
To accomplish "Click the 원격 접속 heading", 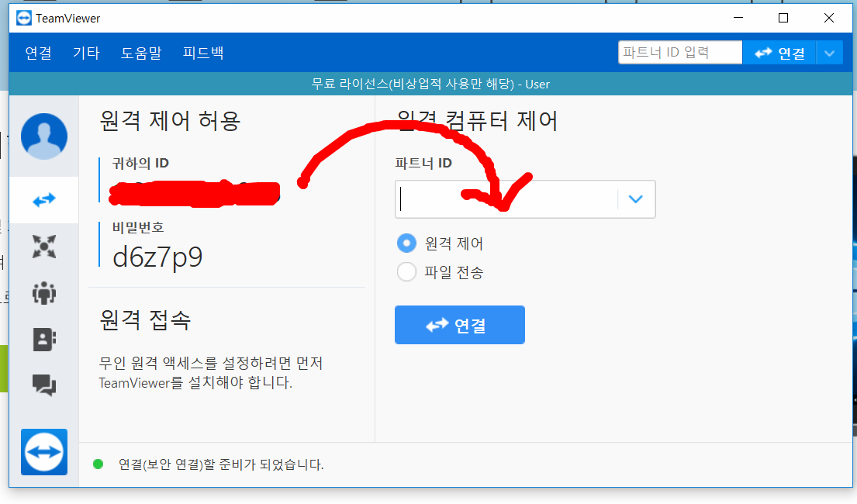I will 145,319.
